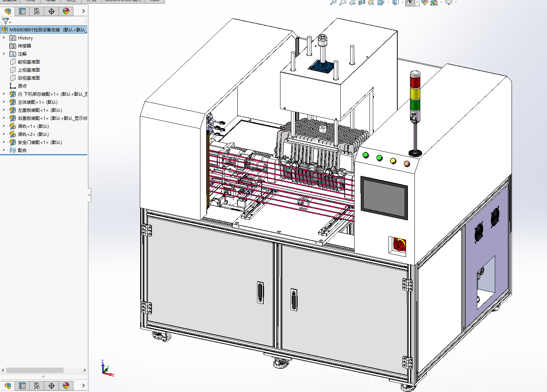The image size is (547, 392).
Task: Open the bottom DisplayManager tab icon
Action: (x=66, y=386)
